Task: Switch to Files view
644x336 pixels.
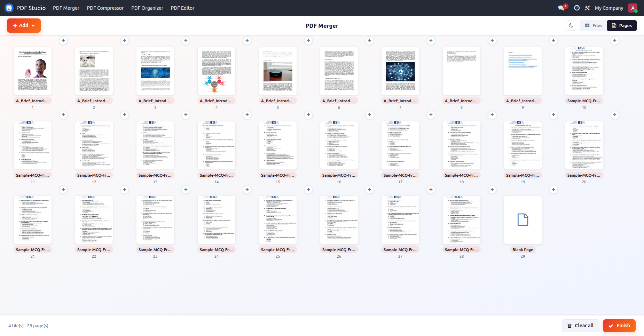Action: (x=594, y=25)
